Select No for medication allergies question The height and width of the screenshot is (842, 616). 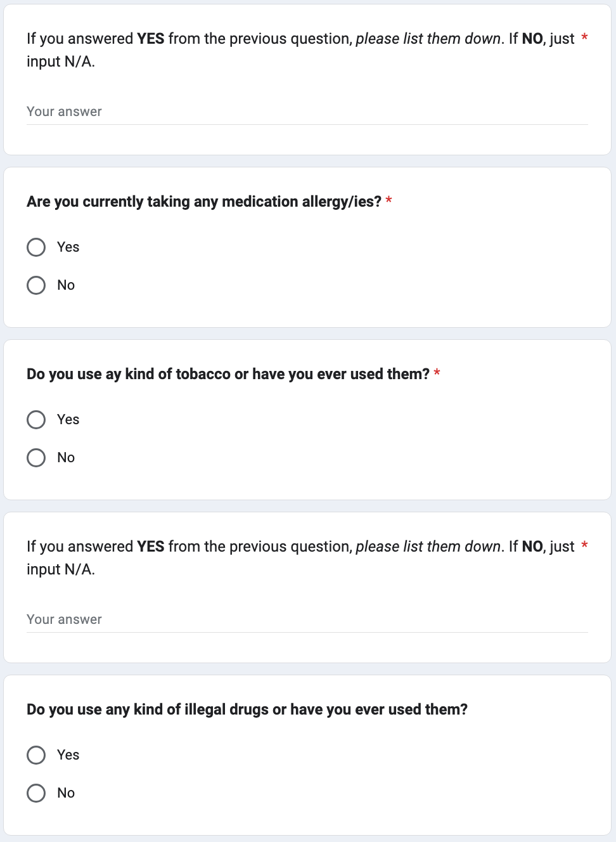pyautogui.click(x=36, y=285)
